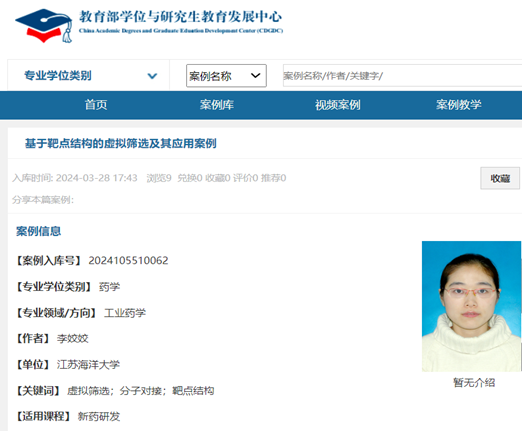Click the case number 2024105510062
This screenshot has height=431, width=522.
pyautogui.click(x=128, y=260)
